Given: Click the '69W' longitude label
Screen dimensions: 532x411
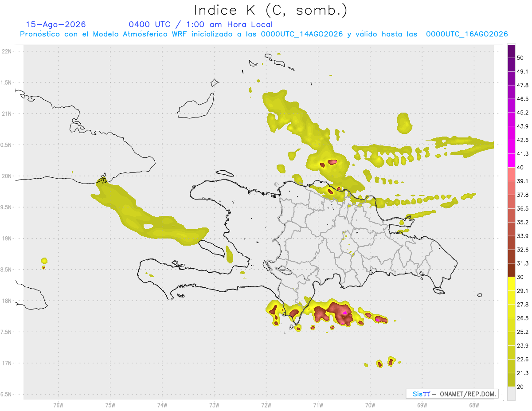Looking at the screenshot, I should tap(422, 405).
